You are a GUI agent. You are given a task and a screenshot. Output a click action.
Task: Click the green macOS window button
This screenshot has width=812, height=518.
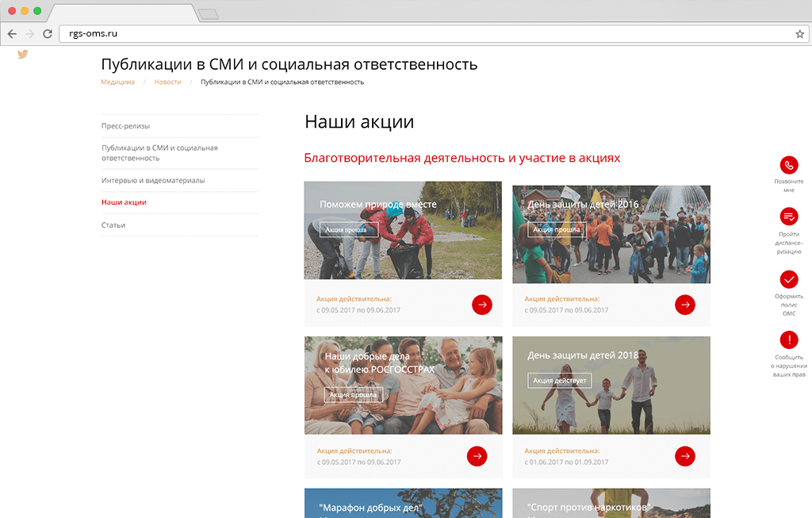point(37,11)
